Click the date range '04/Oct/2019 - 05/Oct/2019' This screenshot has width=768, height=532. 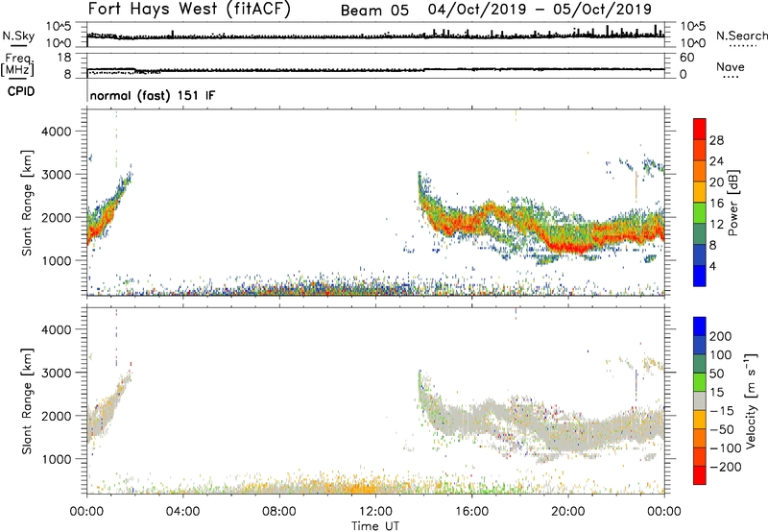540,10
